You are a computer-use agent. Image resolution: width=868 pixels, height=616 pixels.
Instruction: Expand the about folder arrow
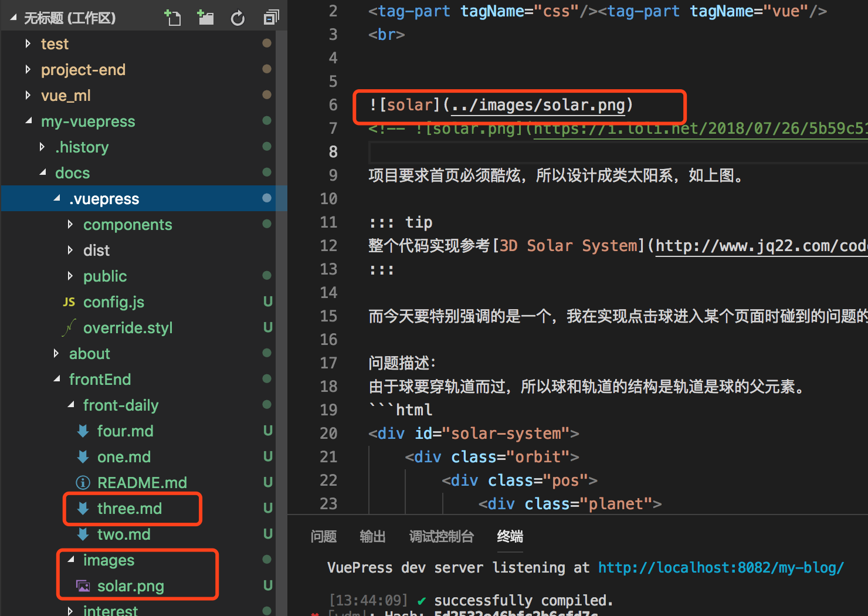[x=56, y=353]
